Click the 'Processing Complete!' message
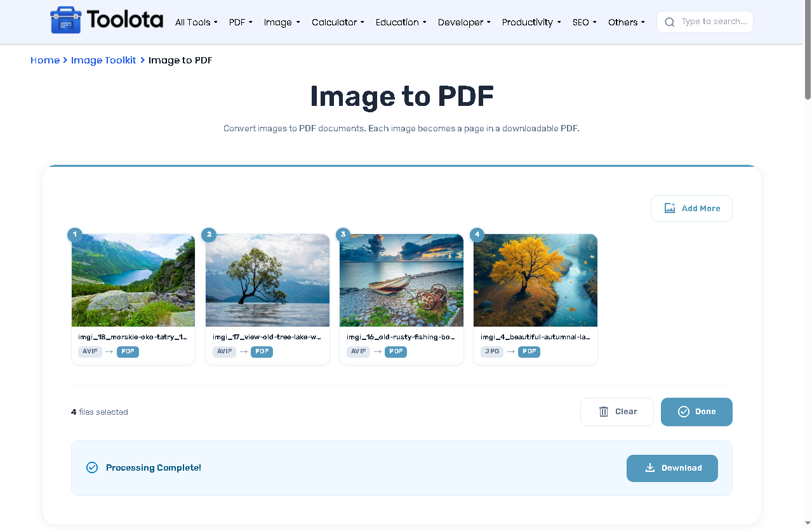Image resolution: width=812 pixels, height=529 pixels. (154, 468)
